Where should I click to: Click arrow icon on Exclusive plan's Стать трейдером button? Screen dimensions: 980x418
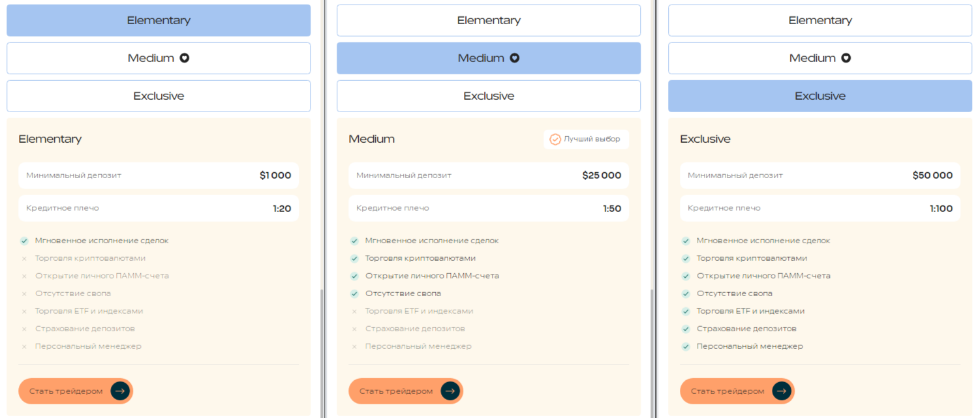point(782,391)
